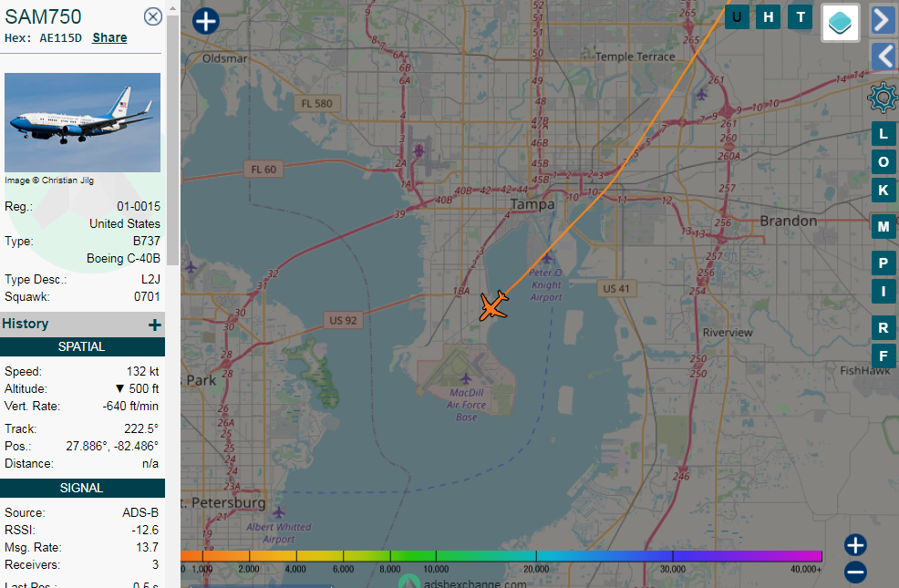This screenshot has height=588, width=899.
Task: Zoom out the map
Action: (x=855, y=572)
